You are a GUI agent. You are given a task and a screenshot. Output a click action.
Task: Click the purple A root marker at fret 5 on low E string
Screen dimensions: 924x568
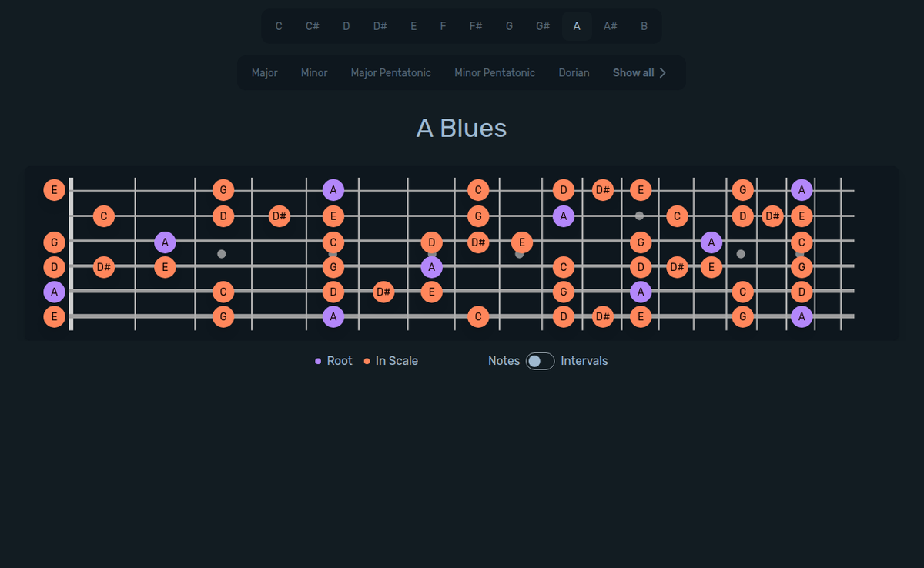tap(333, 316)
